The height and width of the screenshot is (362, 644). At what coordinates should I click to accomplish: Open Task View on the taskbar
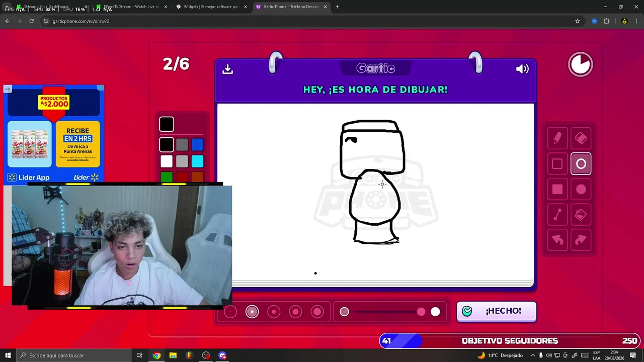(139, 355)
